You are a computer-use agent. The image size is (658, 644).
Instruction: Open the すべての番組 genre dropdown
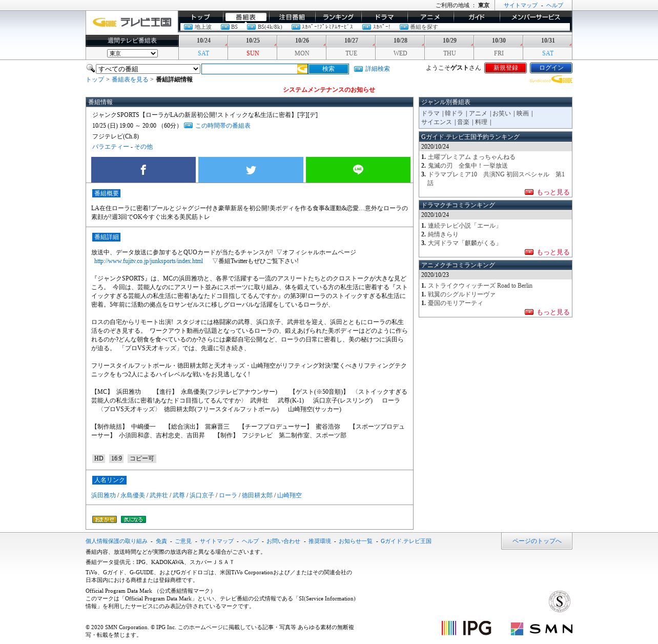tap(148, 69)
